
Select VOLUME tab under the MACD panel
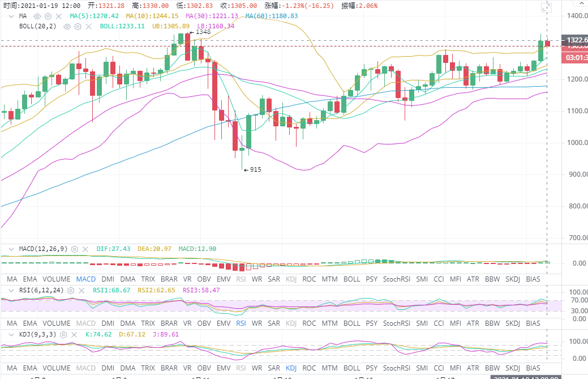click(x=56, y=279)
